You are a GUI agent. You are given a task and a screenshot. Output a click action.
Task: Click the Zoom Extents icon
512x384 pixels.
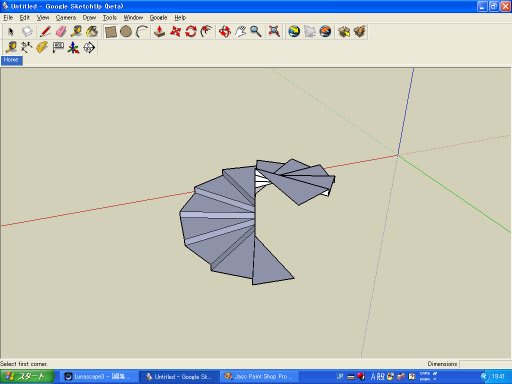[x=274, y=32]
